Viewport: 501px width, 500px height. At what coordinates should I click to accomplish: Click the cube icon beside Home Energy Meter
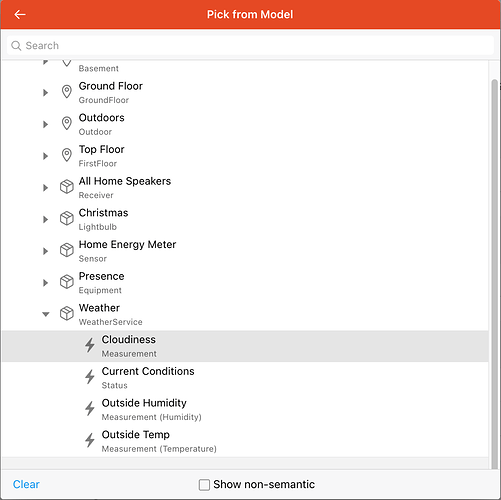tap(67, 250)
